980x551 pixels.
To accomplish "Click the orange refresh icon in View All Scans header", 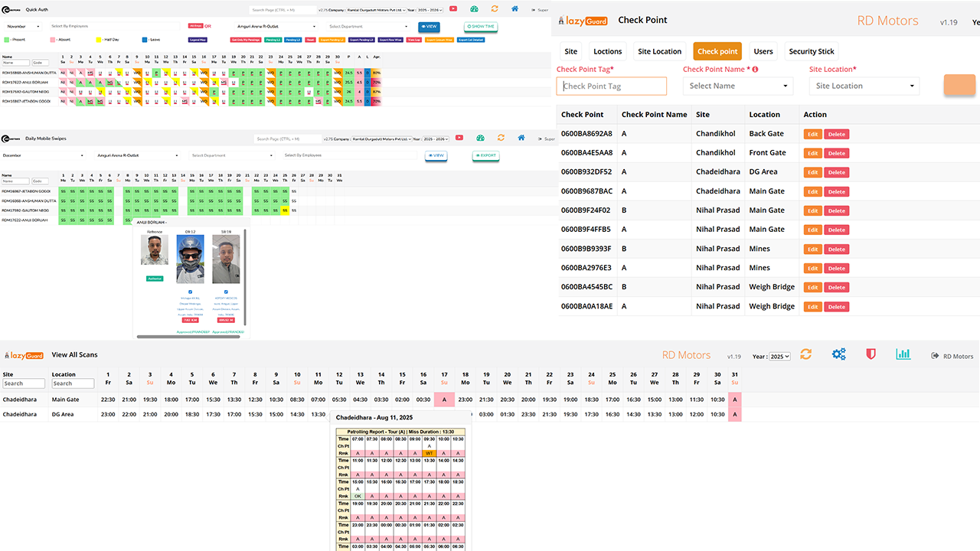I will click(805, 354).
